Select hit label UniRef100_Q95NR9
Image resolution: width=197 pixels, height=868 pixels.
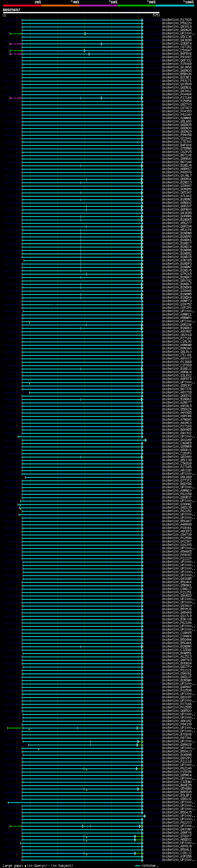point(176,446)
